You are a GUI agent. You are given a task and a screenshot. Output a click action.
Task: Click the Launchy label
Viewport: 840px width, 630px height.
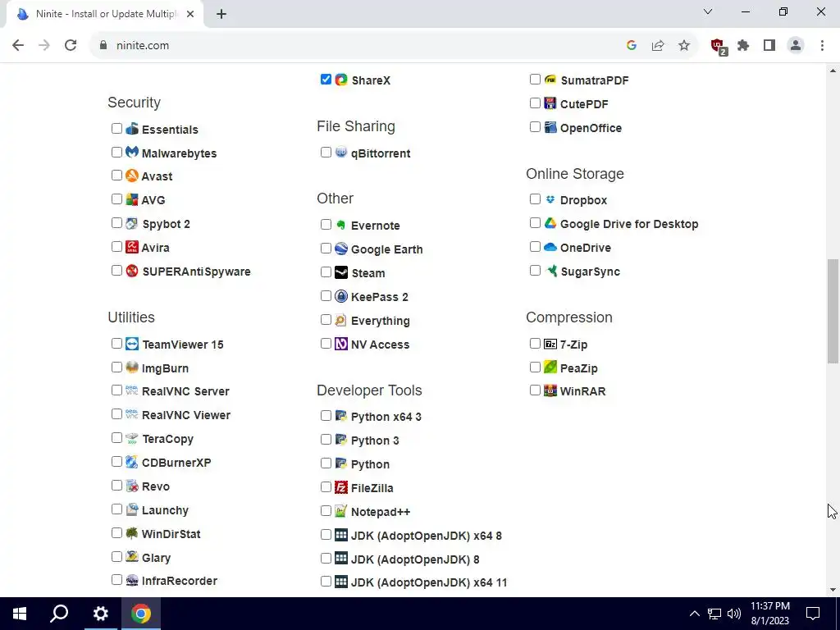point(165,510)
